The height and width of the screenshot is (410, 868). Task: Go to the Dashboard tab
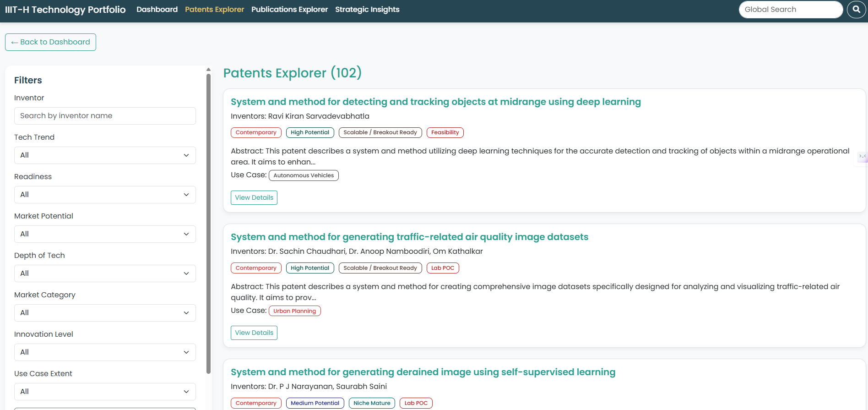157,10
